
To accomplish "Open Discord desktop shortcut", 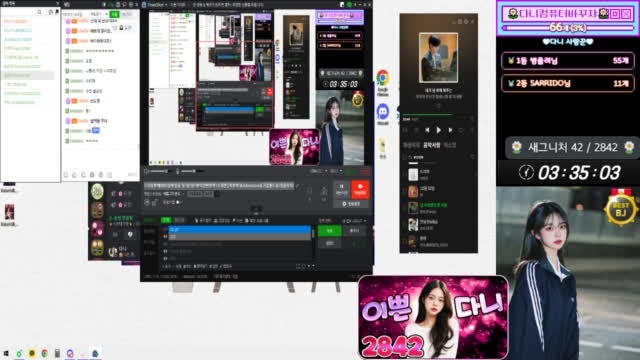I will [382, 114].
